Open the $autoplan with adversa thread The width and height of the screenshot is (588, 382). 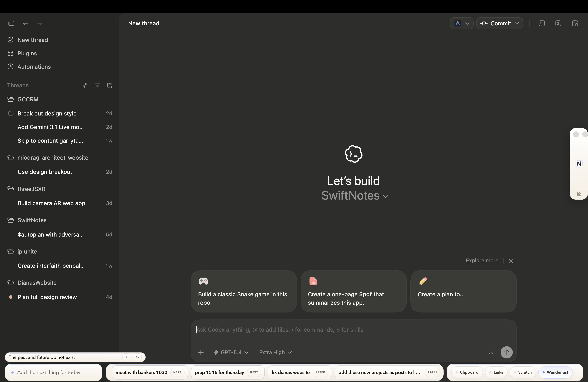pyautogui.click(x=60, y=234)
